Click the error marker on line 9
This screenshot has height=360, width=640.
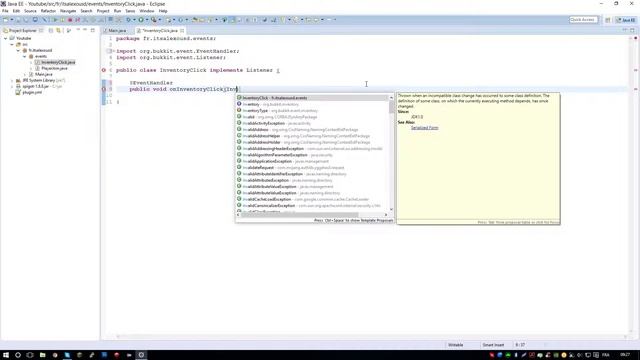[104, 89]
